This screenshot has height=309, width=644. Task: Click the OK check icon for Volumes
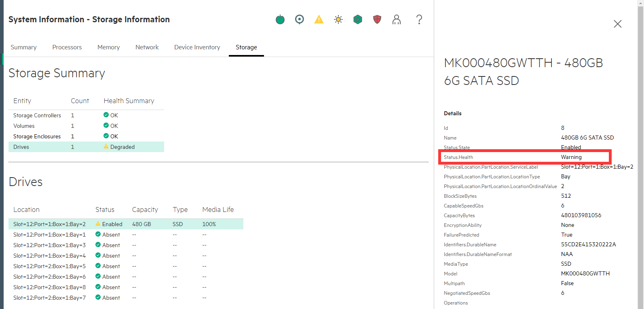pyautogui.click(x=106, y=125)
